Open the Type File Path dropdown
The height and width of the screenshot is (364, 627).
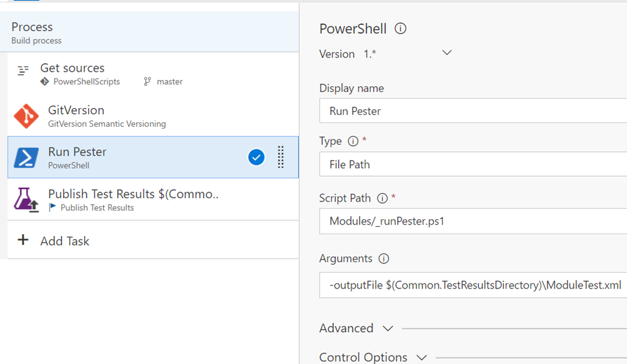[473, 164]
